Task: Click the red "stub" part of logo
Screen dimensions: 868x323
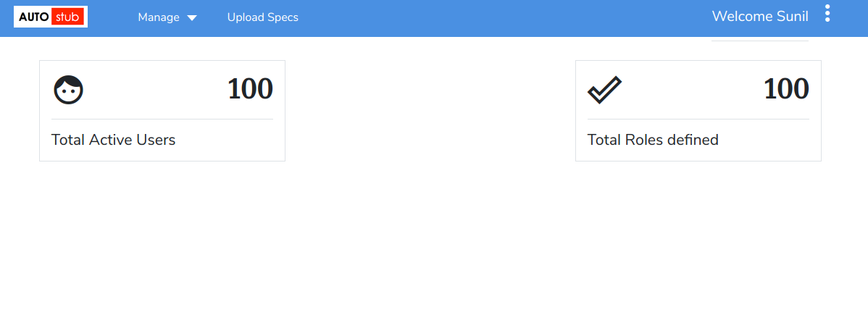Action: (69, 17)
